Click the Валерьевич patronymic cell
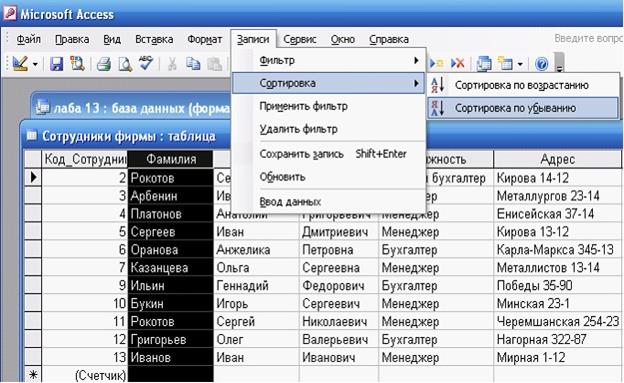624x383 pixels. (x=339, y=339)
